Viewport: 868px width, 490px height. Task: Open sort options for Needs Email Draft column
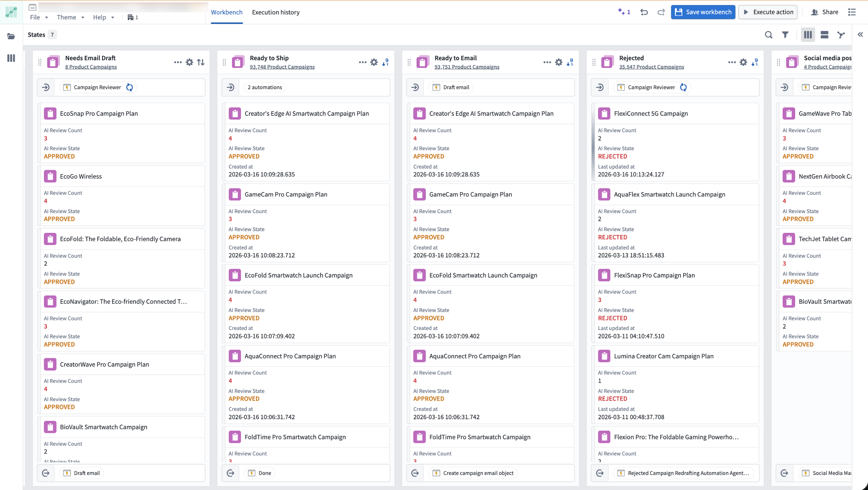click(200, 62)
